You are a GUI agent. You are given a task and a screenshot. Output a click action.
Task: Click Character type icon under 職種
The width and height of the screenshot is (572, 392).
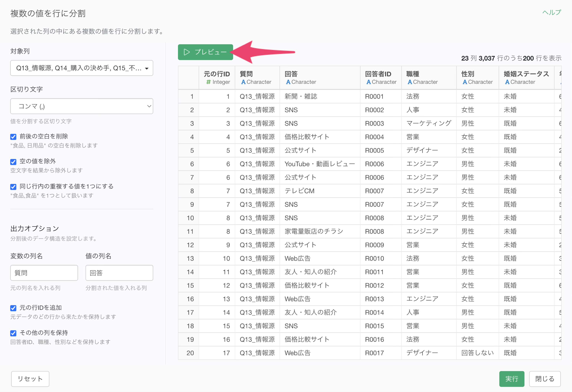click(x=410, y=82)
